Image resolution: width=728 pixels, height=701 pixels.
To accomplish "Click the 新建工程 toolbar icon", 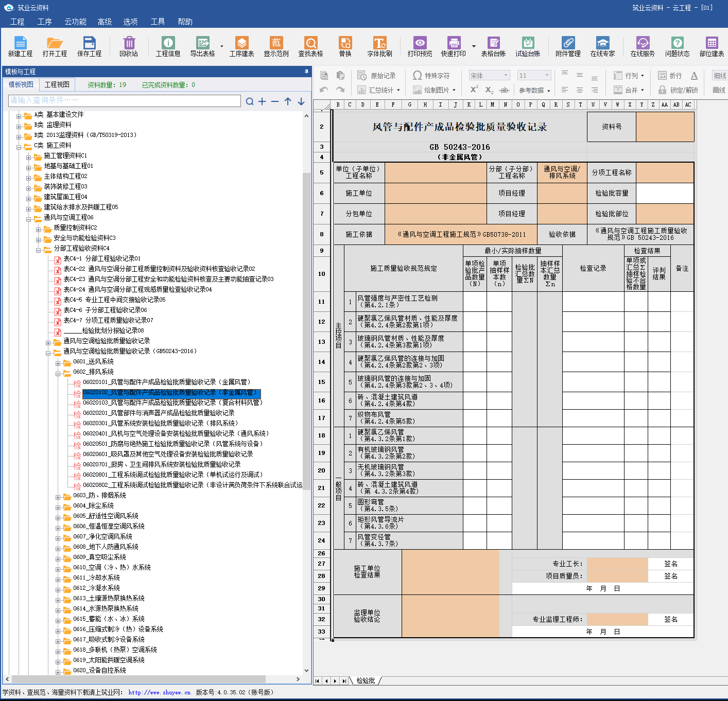I will (20, 46).
